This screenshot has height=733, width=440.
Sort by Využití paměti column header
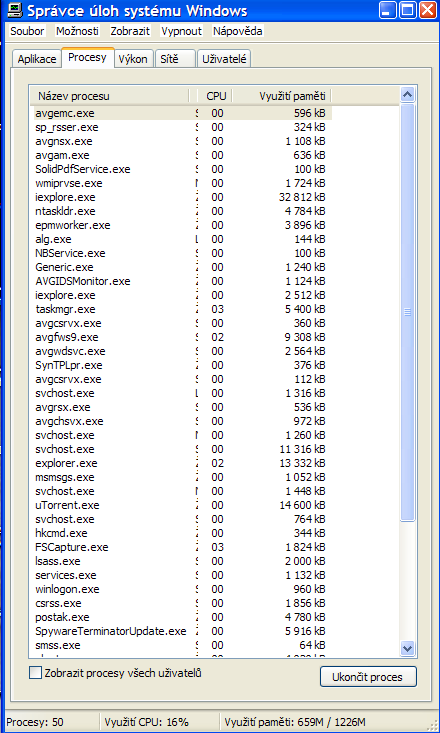282,96
